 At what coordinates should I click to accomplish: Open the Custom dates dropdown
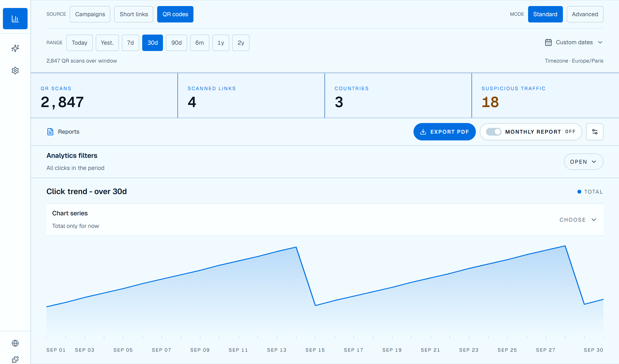pyautogui.click(x=574, y=43)
